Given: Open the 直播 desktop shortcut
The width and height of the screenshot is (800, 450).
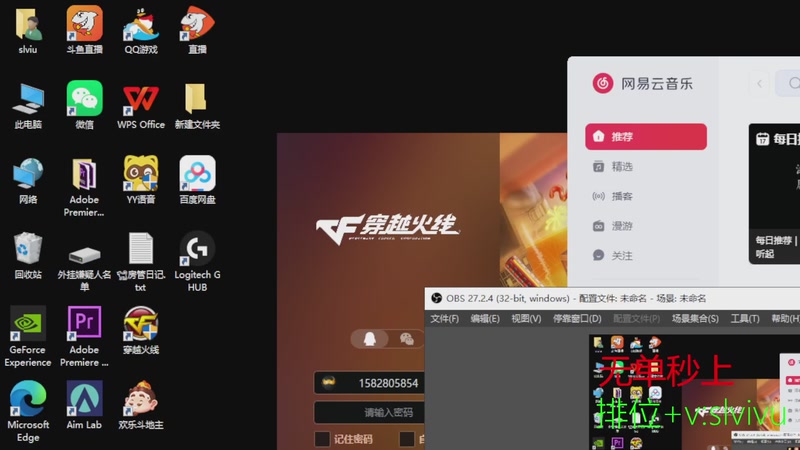Looking at the screenshot, I should (197, 23).
